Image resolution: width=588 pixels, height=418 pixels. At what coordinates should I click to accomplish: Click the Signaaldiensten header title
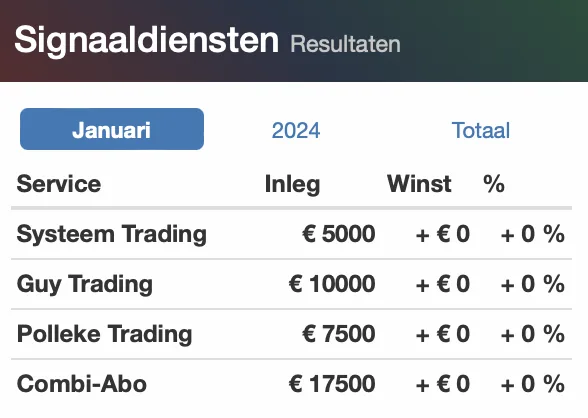tap(146, 40)
